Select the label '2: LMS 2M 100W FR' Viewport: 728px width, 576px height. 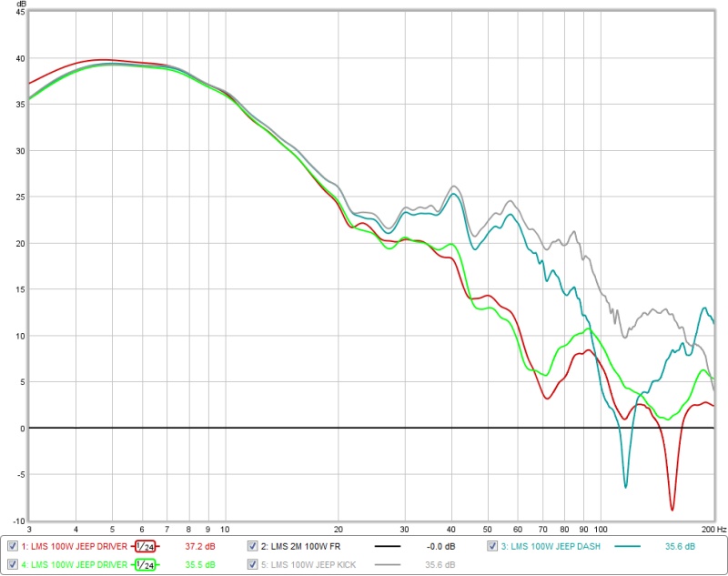300,546
